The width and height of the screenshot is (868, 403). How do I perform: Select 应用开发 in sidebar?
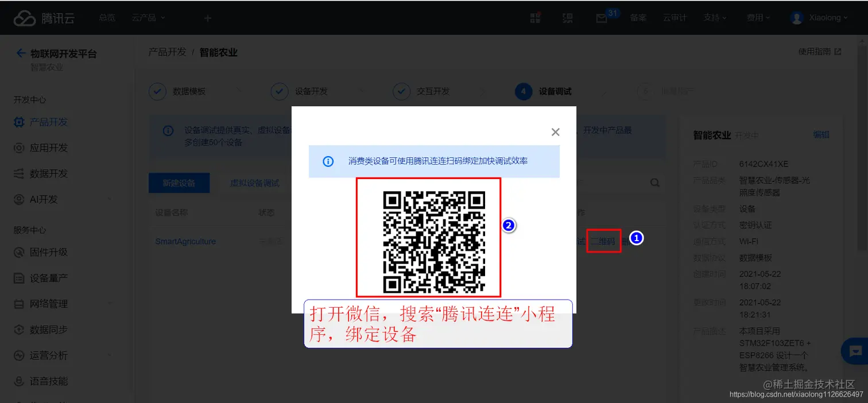click(x=49, y=148)
